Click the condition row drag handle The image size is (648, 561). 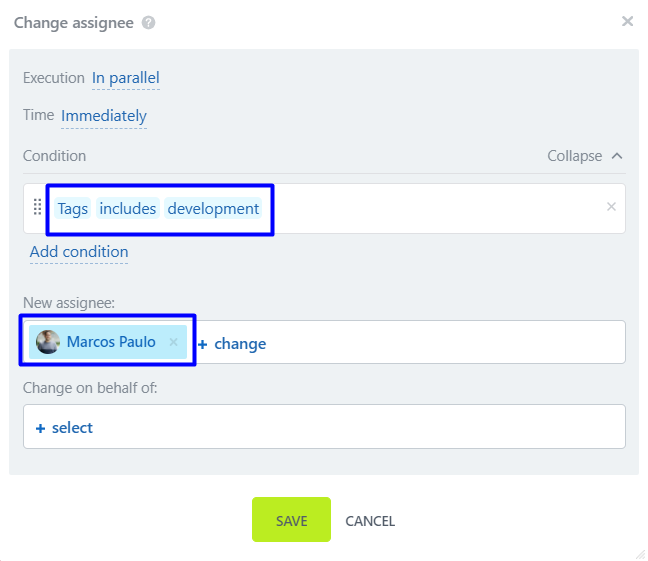[38, 207]
